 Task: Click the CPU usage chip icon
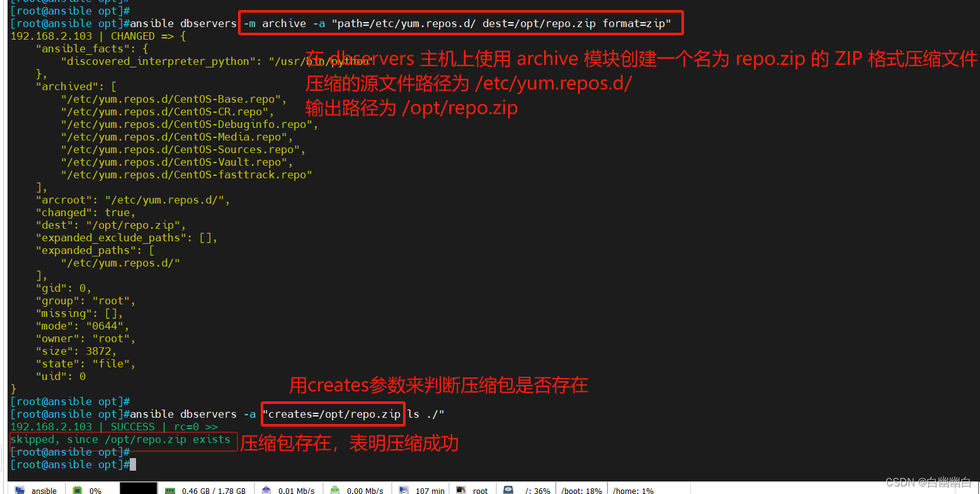point(77,490)
